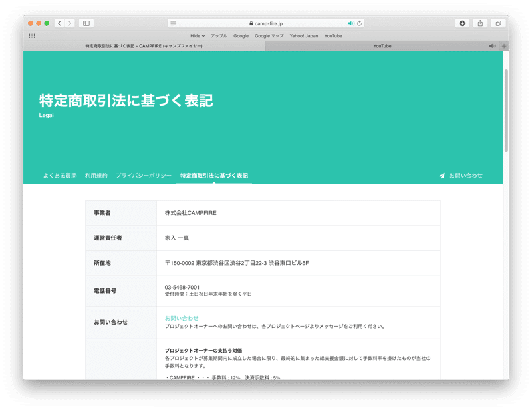Open the アップル bookmark
532x410 pixels.
(x=219, y=36)
